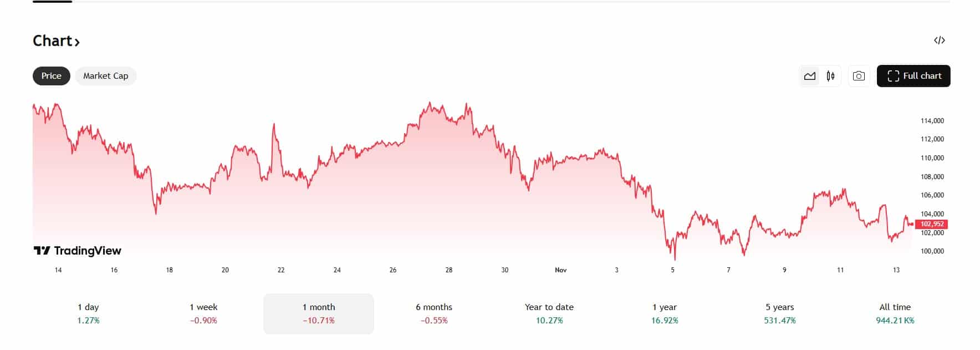
Task: Open the embed code view
Action: [941, 40]
